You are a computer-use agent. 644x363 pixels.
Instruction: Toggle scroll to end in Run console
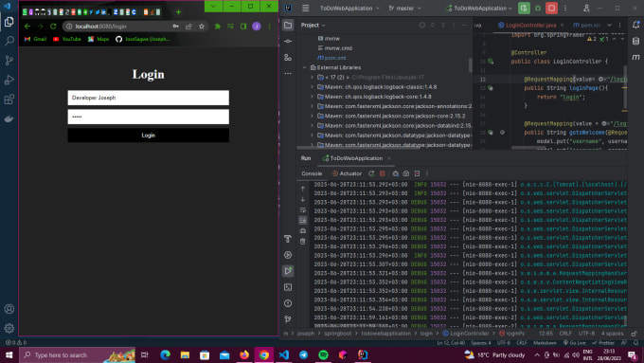pyautogui.click(x=303, y=220)
